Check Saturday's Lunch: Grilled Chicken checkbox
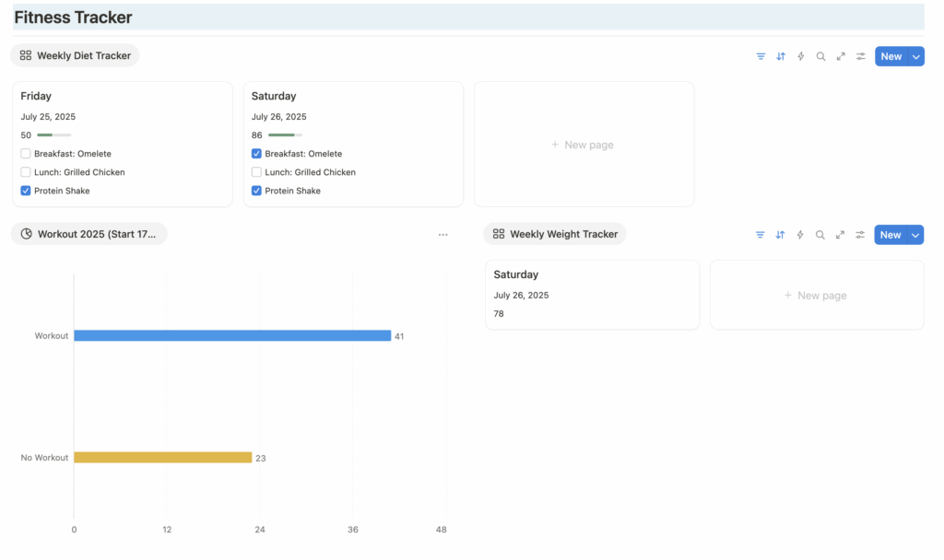The image size is (944, 560). [x=256, y=172]
